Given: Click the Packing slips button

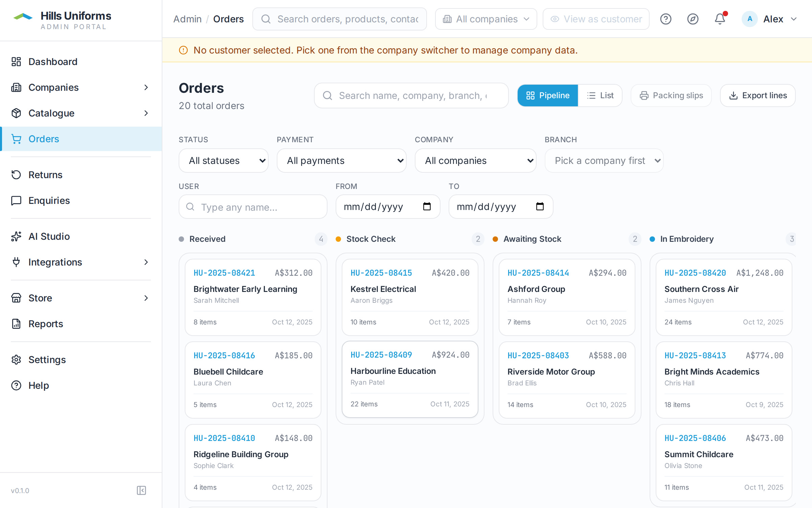Looking at the screenshot, I should pos(671,96).
